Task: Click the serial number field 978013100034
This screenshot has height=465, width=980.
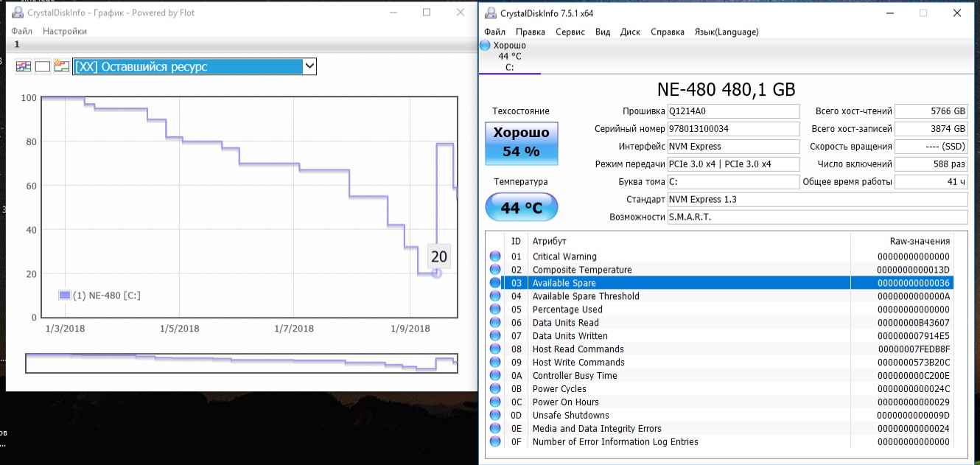Action: (733, 129)
